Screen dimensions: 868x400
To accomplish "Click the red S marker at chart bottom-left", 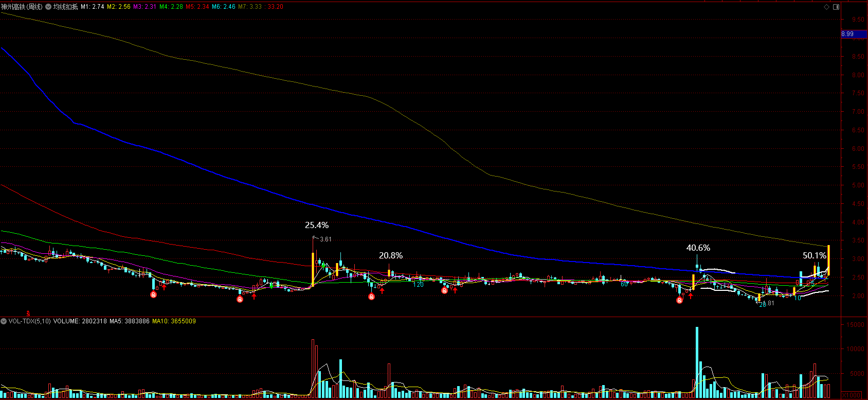I will tap(28, 314).
